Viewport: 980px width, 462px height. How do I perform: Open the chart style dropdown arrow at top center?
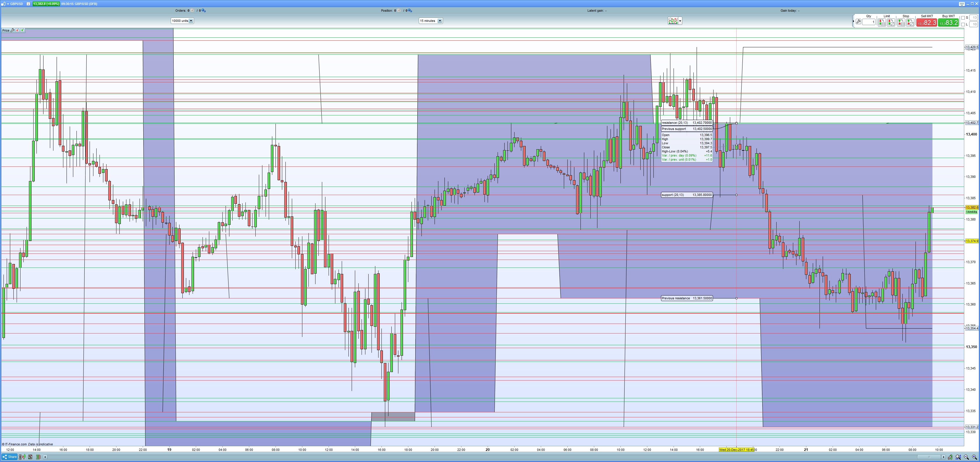[680, 20]
